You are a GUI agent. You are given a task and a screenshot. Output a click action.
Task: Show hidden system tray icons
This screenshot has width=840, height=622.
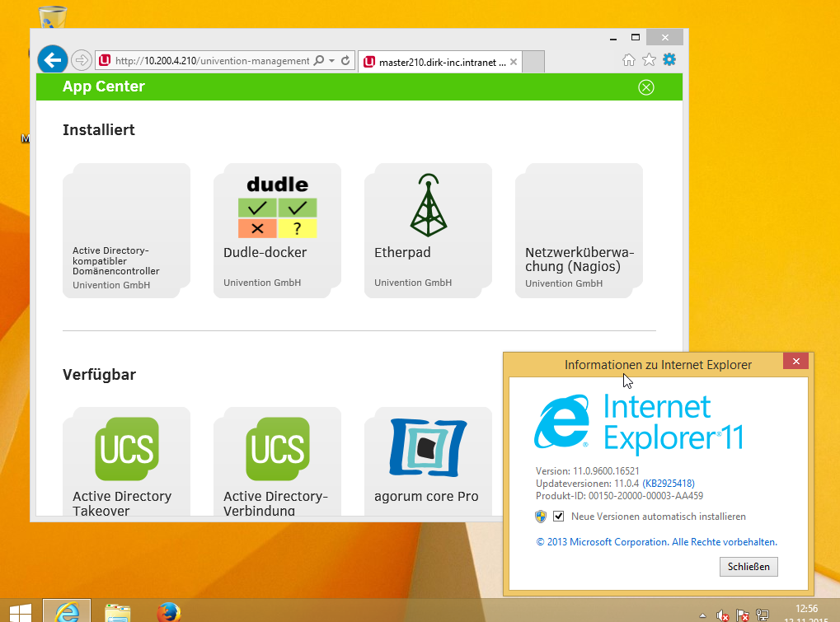[702, 615]
